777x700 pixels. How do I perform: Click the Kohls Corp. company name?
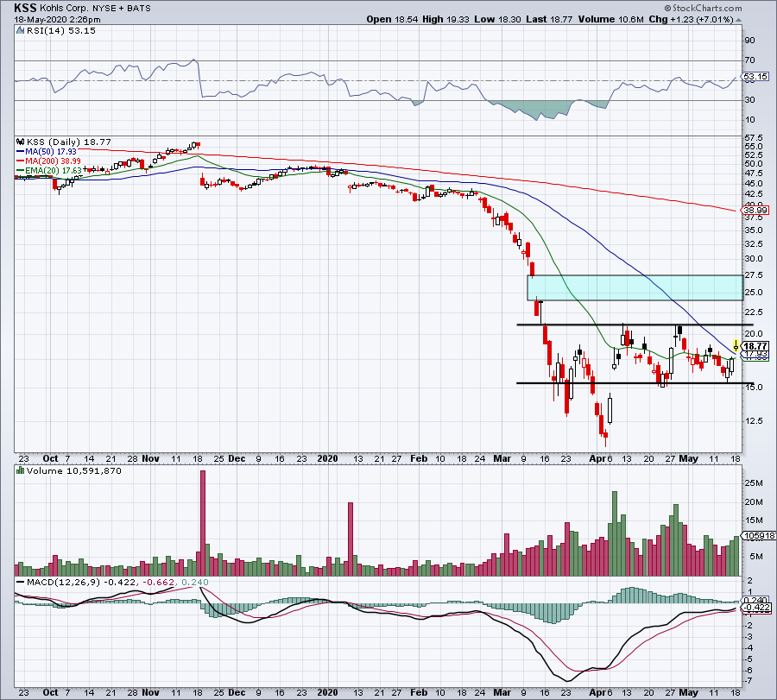point(65,9)
